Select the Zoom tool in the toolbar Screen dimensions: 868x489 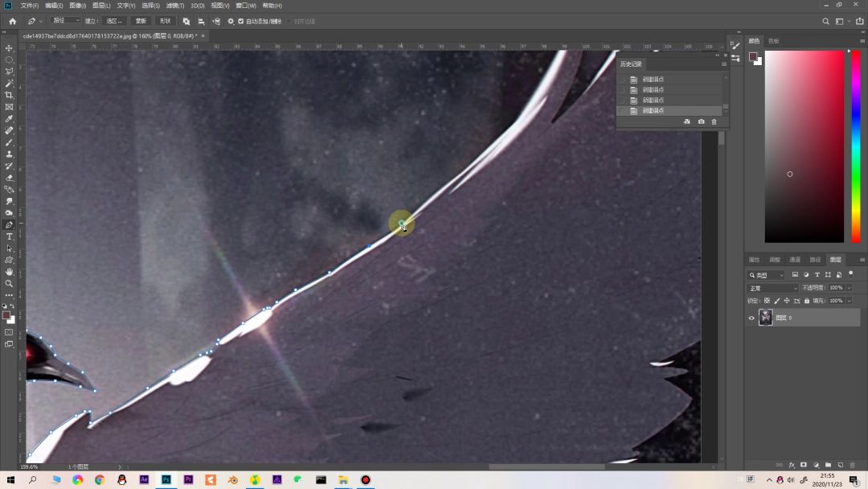(x=9, y=283)
